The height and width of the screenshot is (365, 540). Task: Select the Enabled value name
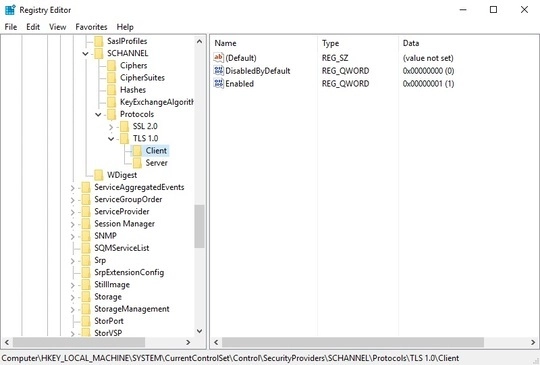click(240, 84)
